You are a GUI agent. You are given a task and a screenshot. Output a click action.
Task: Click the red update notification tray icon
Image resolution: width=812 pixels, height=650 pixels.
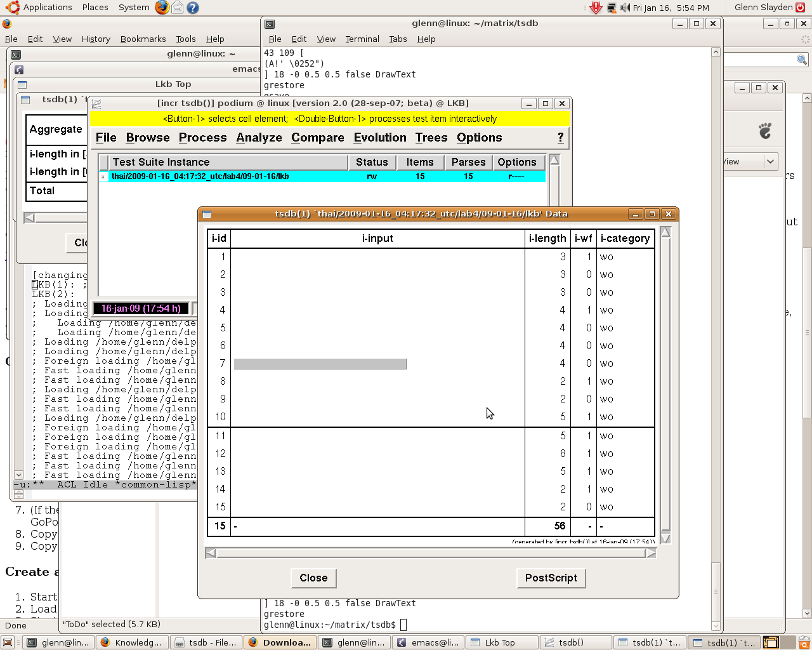click(x=596, y=8)
